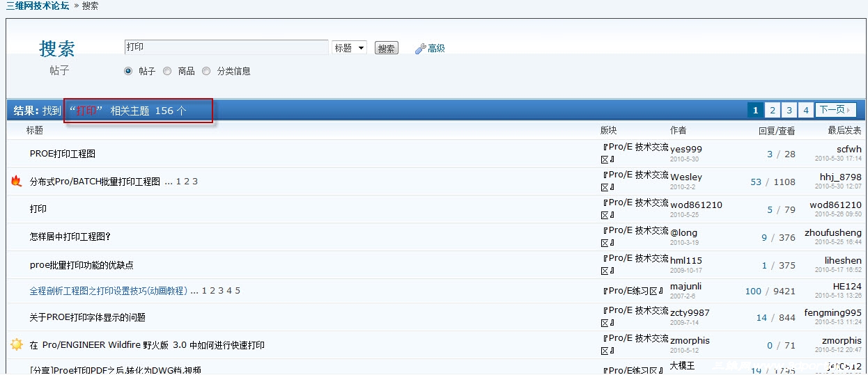Open last poster hhj_8798

(841, 177)
